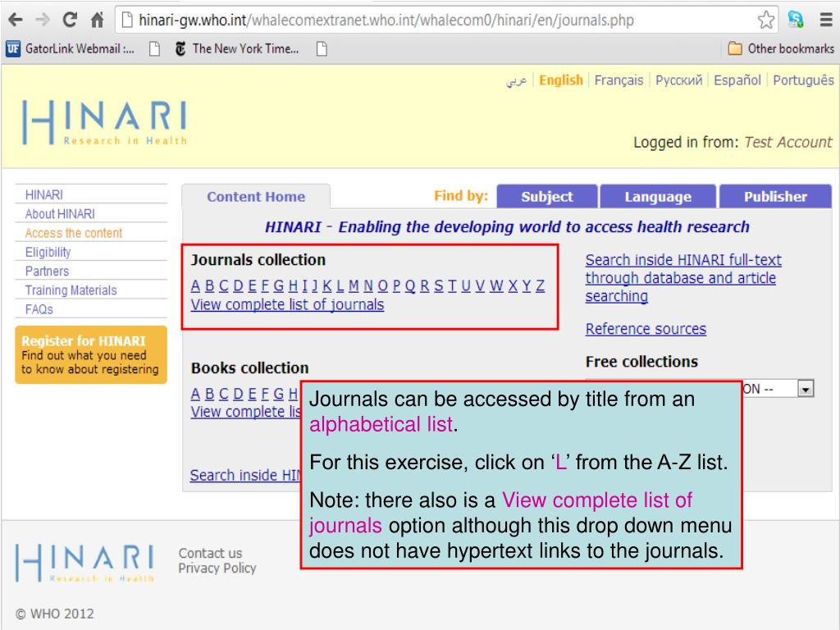Switch language to Arabic

(517, 80)
